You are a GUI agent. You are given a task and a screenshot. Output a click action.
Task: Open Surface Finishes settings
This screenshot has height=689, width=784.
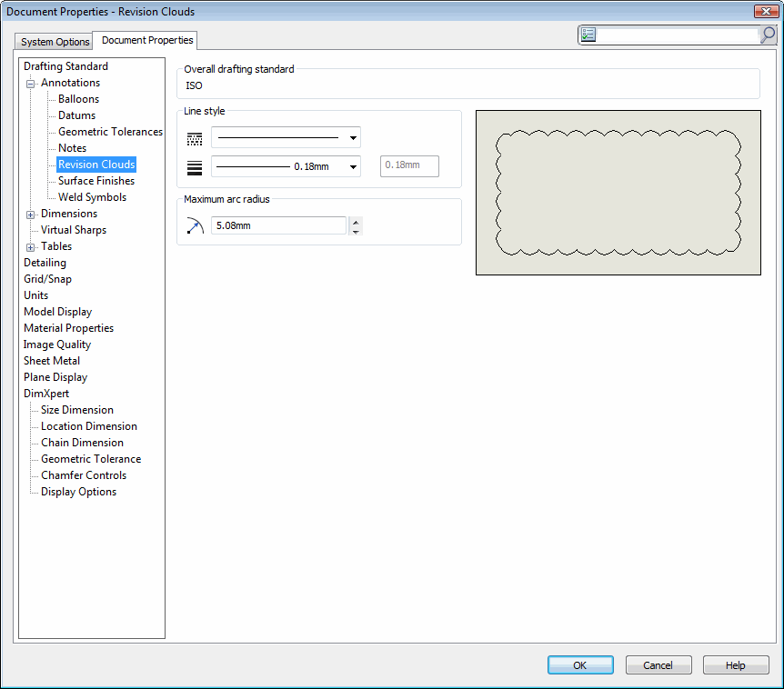pos(96,181)
